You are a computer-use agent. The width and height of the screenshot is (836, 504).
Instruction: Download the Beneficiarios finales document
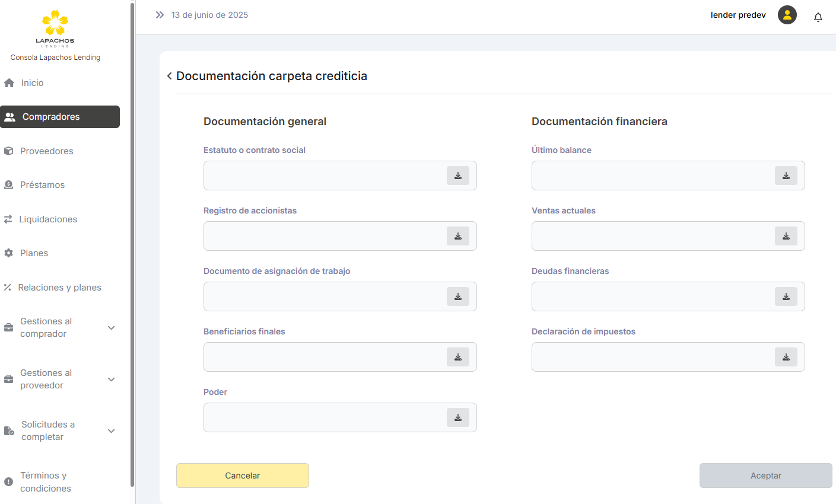click(457, 357)
